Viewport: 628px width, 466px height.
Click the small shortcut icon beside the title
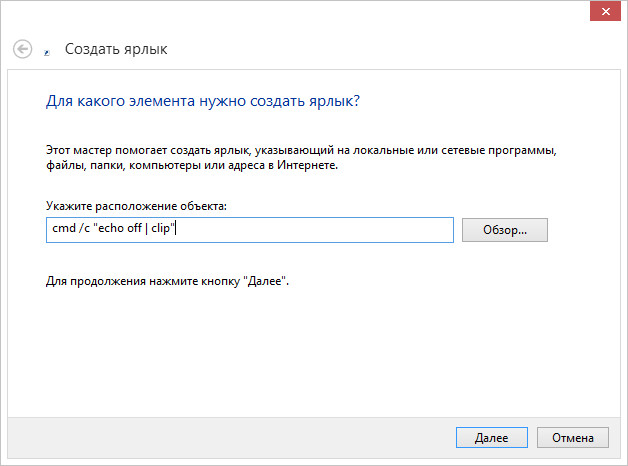click(47, 52)
